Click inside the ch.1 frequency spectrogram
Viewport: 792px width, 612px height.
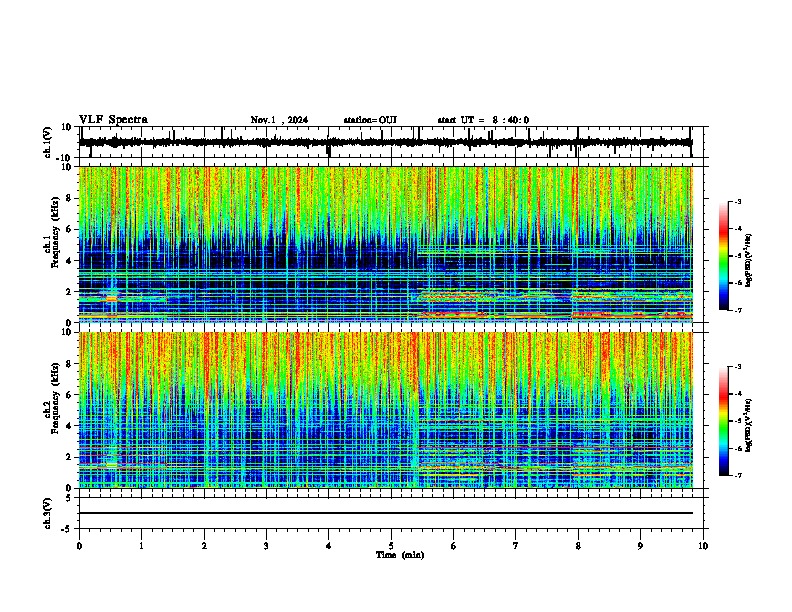(385, 244)
